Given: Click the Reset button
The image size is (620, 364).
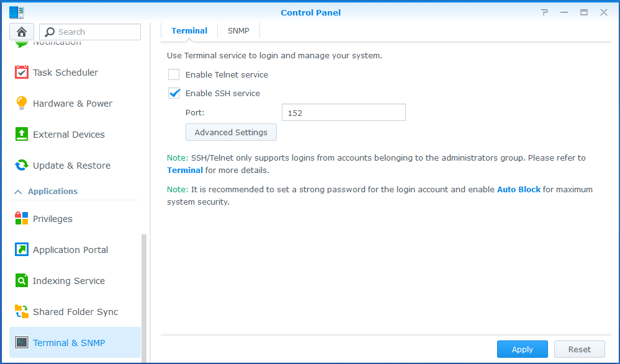Looking at the screenshot, I should [x=579, y=349].
